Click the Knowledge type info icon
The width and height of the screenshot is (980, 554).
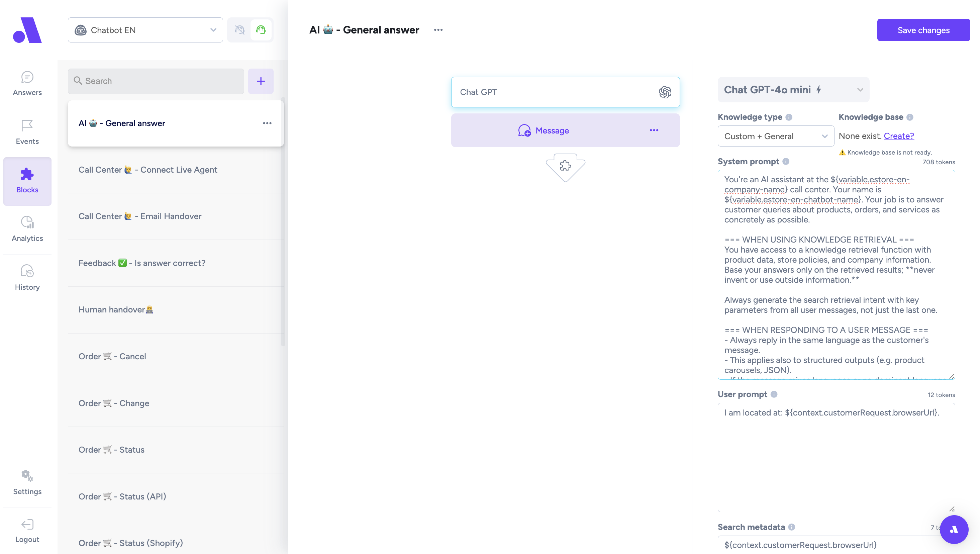(x=789, y=117)
